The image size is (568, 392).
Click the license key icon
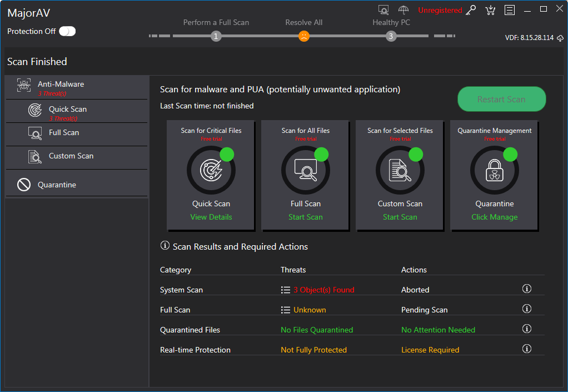(x=471, y=10)
